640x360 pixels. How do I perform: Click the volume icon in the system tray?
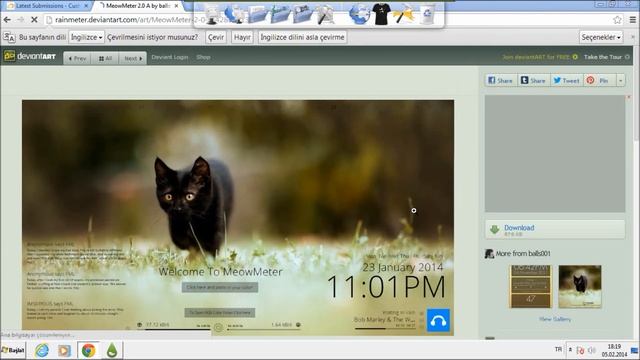point(592,350)
